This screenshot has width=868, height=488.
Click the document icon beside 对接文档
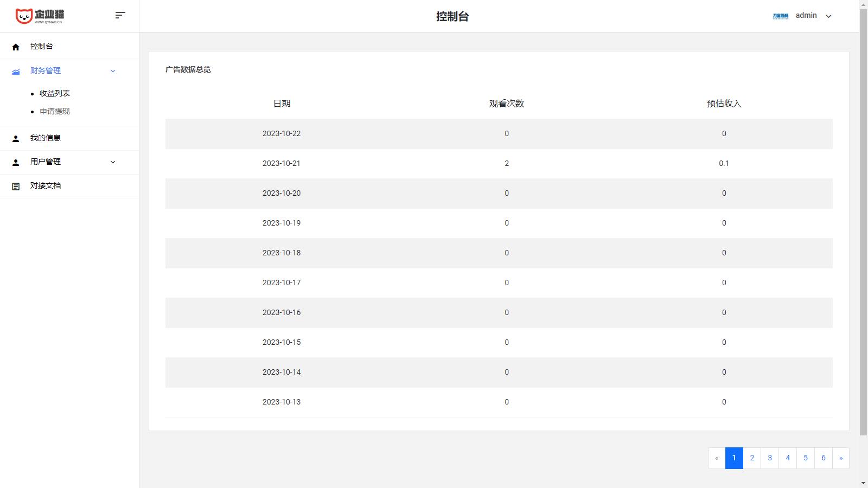pyautogui.click(x=16, y=187)
